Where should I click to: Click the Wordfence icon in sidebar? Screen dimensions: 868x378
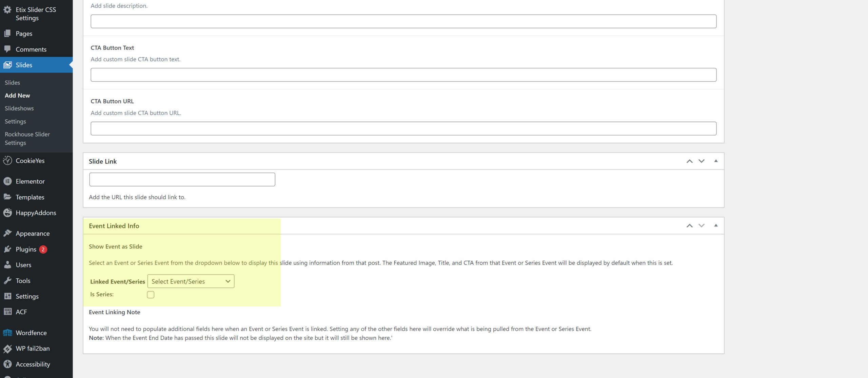tap(7, 333)
